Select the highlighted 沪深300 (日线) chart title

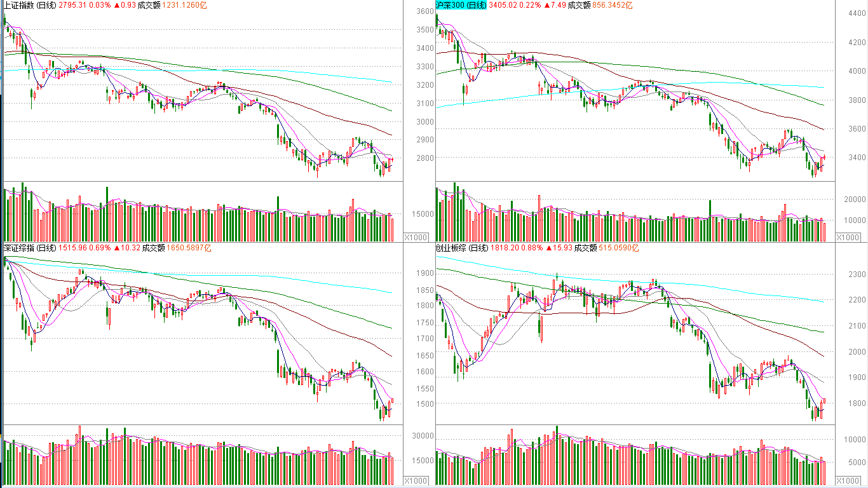point(461,5)
